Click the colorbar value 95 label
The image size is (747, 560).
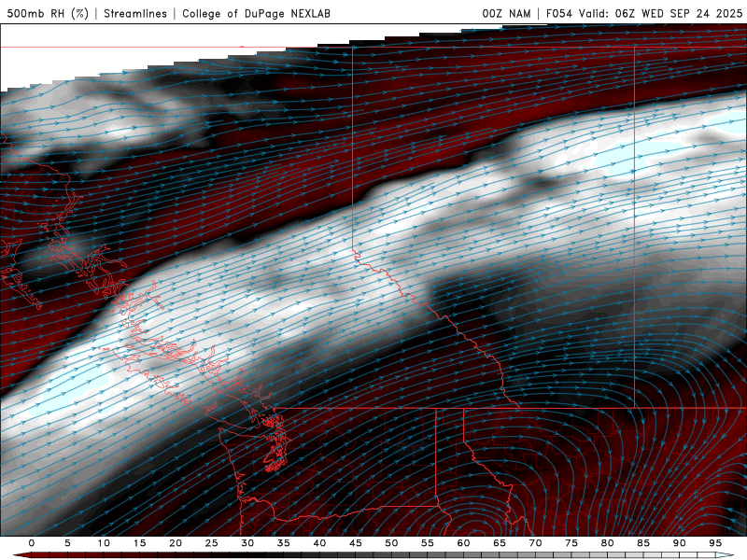coord(715,543)
